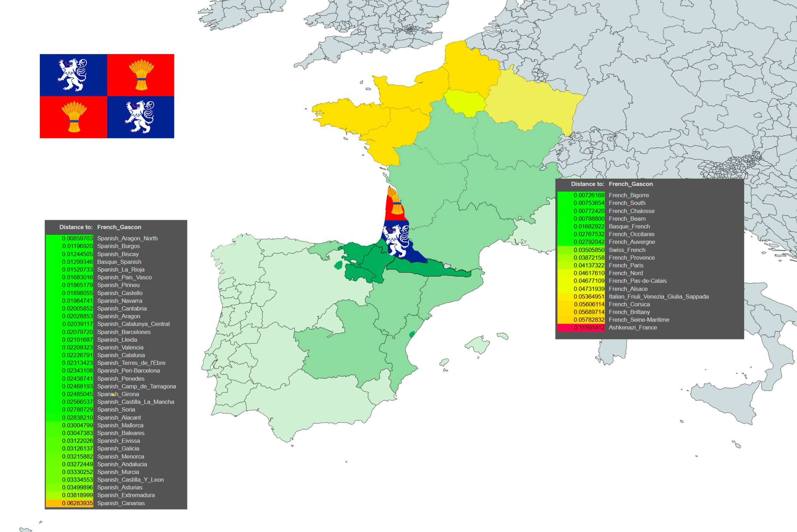
Task: Click distance value 0.06283935 orange swatch
Action: [70, 503]
